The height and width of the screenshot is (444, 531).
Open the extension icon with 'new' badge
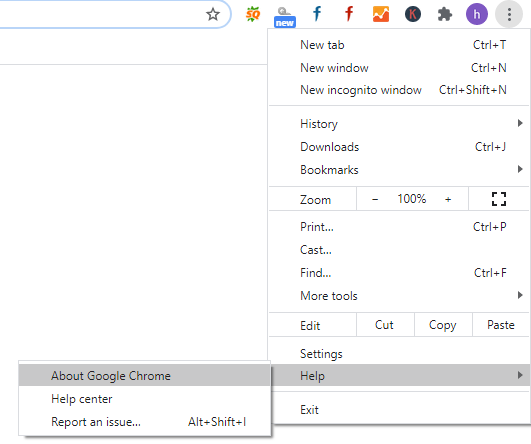284,17
